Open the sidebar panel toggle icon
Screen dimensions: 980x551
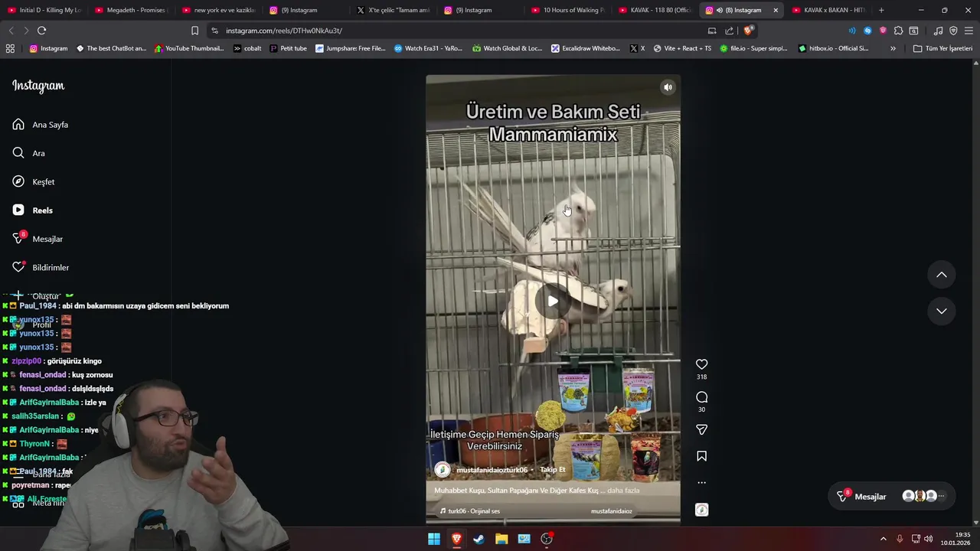(x=913, y=31)
